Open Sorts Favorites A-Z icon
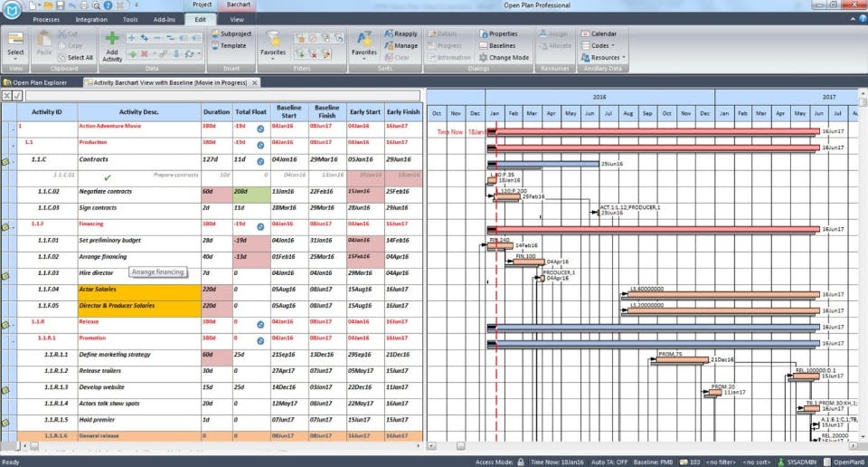Screen dimensions: 868x467 [364, 39]
